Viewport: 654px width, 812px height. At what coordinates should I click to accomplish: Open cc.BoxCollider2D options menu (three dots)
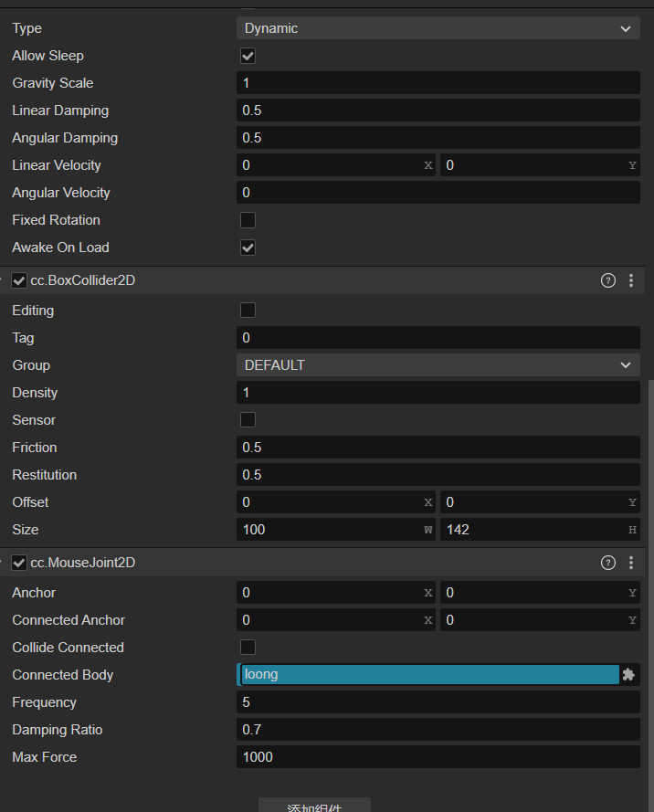630,281
